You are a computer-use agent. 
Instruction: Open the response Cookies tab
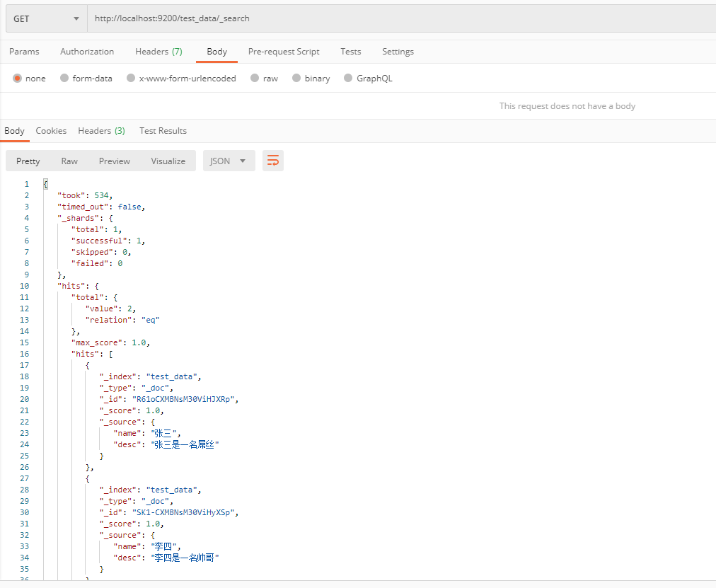[x=51, y=131]
